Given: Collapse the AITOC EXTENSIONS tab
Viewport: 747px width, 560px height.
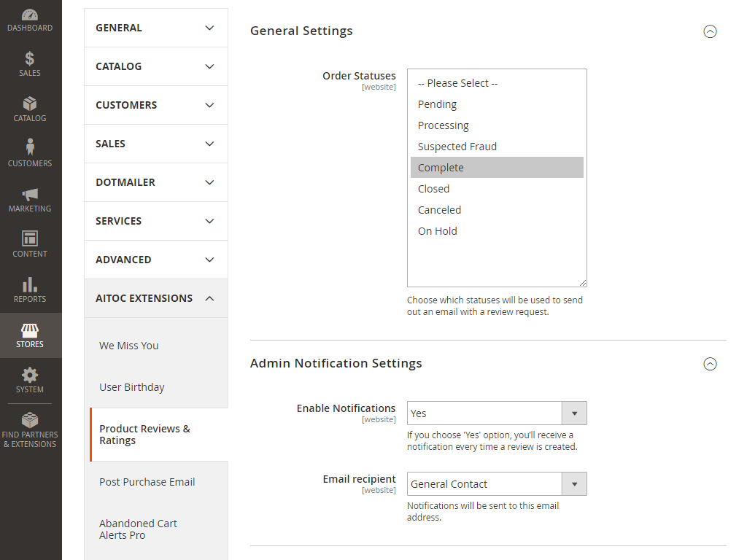Looking at the screenshot, I should pos(156,298).
